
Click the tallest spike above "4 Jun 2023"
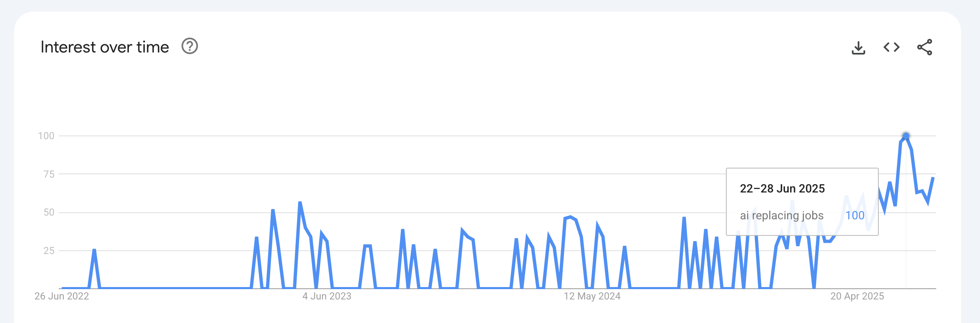coord(300,202)
